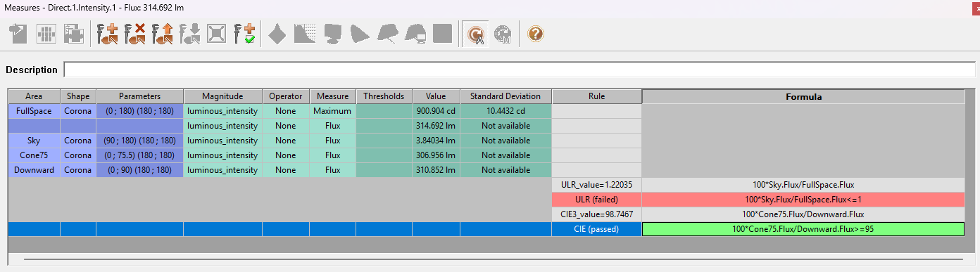This screenshot has width=980, height=272.
Task: Click the Magnitude column header
Action: pyautogui.click(x=222, y=96)
